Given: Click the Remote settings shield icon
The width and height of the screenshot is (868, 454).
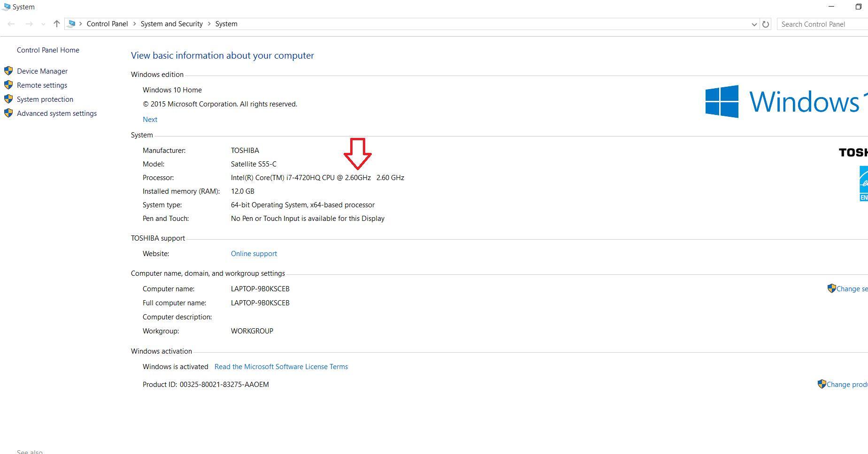Looking at the screenshot, I should pyautogui.click(x=8, y=85).
